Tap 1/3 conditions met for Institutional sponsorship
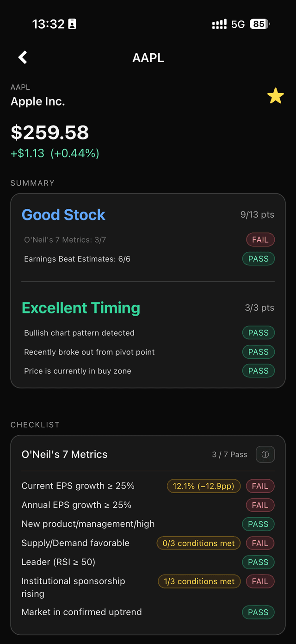296x644 pixels. click(x=199, y=581)
